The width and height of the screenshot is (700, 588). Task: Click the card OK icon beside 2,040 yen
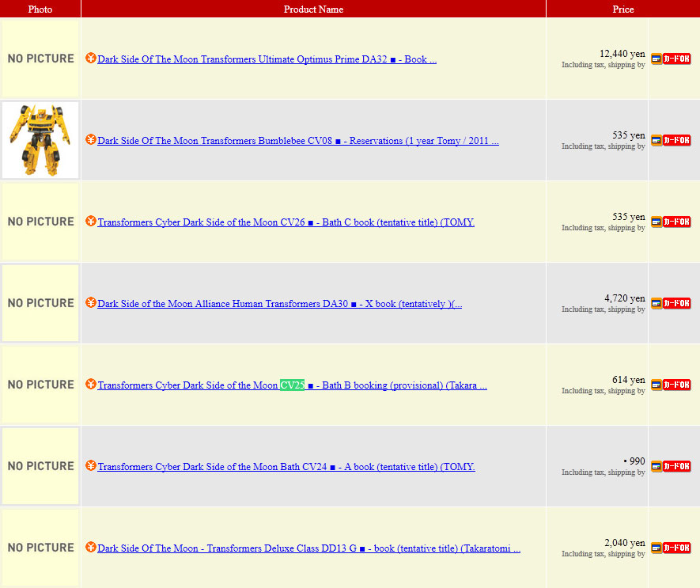click(x=671, y=548)
